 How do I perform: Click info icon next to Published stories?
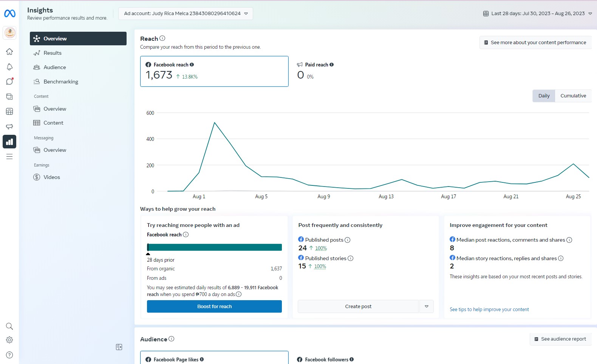pyautogui.click(x=351, y=258)
